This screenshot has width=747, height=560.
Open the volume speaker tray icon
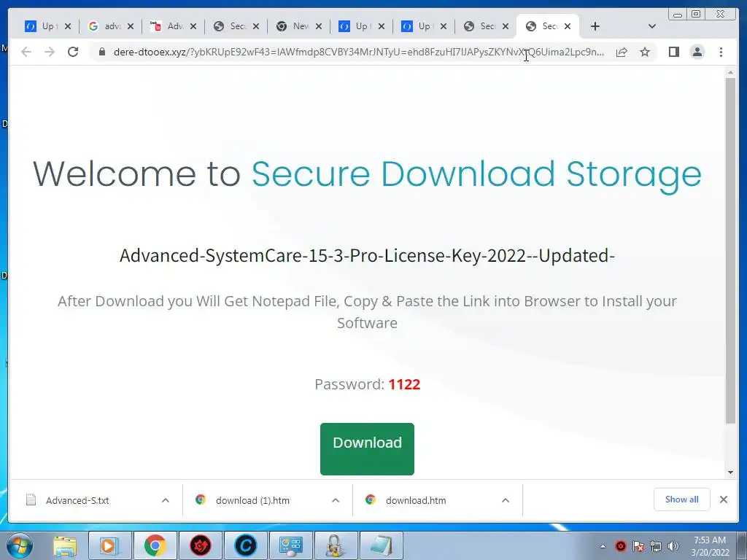(673, 546)
